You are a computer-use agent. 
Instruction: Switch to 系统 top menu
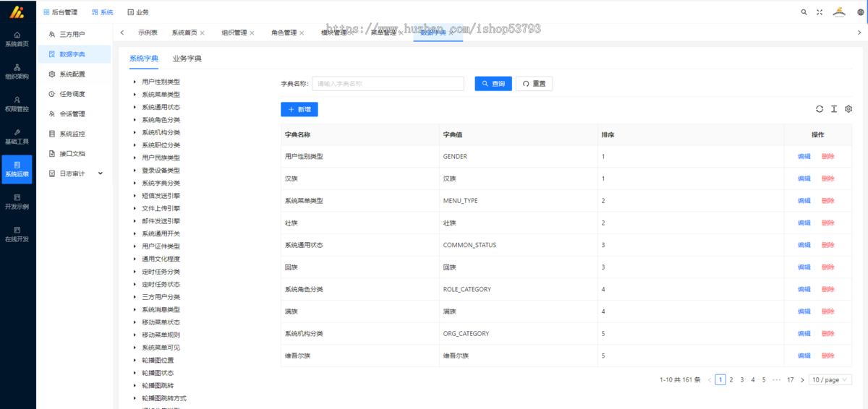pyautogui.click(x=103, y=12)
